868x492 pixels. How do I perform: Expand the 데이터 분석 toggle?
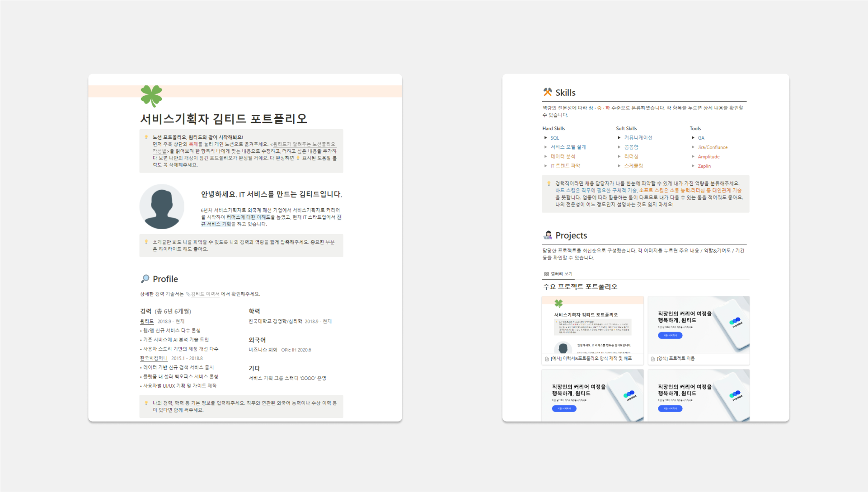pyautogui.click(x=545, y=156)
